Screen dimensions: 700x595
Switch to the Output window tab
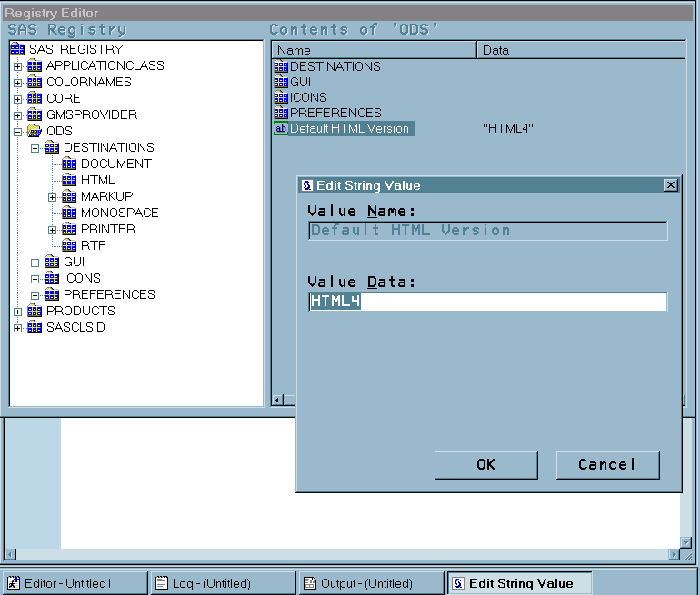[371, 583]
